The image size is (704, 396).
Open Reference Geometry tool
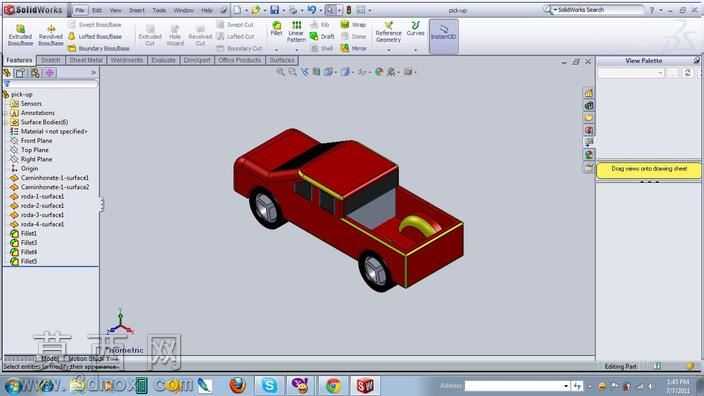(388, 32)
